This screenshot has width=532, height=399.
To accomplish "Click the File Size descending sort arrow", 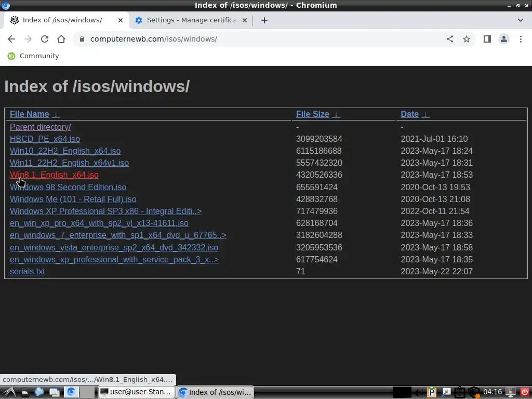I will coord(336,115).
